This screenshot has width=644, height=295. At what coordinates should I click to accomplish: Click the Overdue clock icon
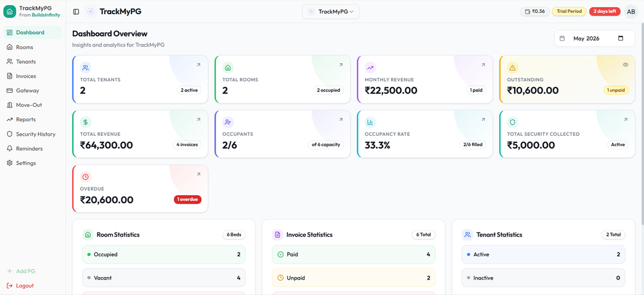click(x=86, y=176)
